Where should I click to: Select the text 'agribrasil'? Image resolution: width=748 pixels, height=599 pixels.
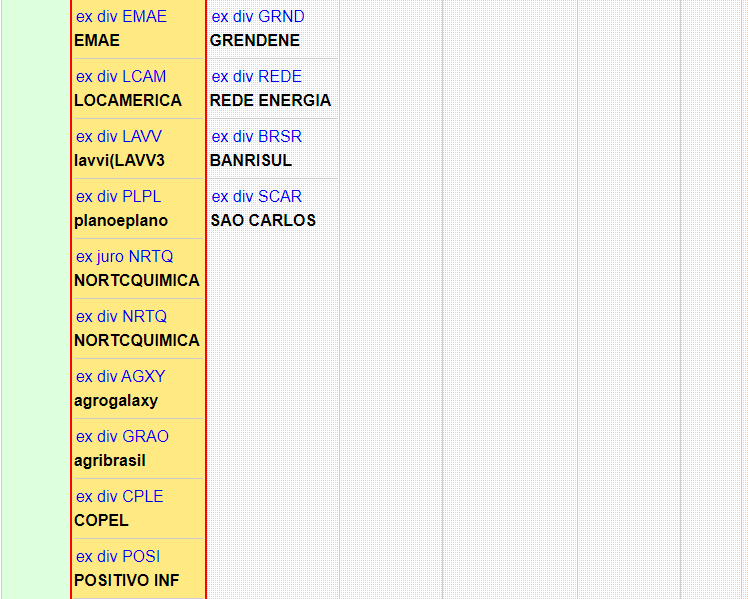(x=110, y=461)
